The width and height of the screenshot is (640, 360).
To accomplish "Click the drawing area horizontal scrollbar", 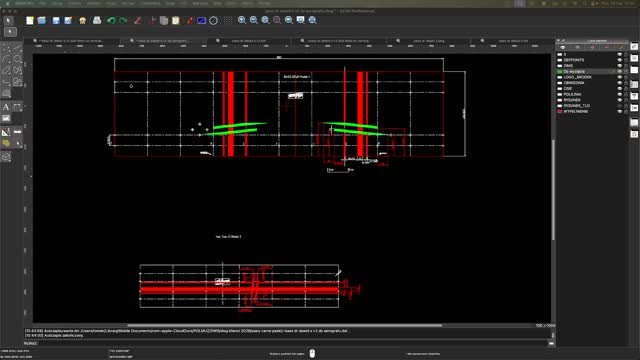I will (x=284, y=325).
